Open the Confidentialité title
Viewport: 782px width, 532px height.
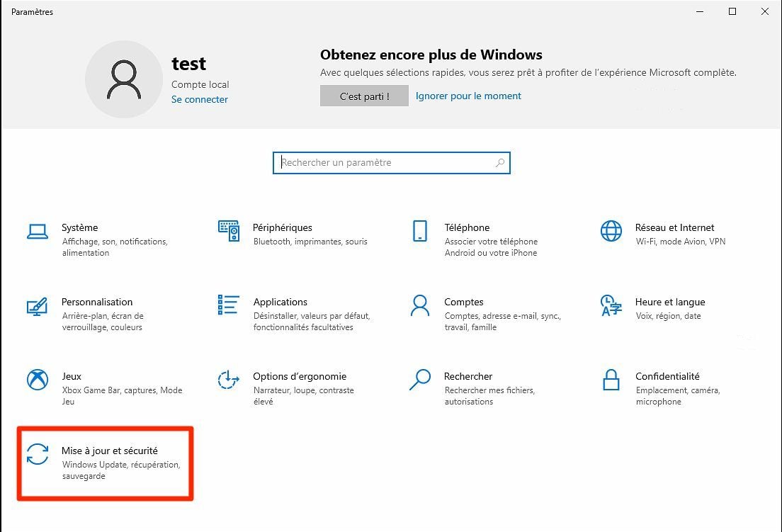tap(667, 376)
